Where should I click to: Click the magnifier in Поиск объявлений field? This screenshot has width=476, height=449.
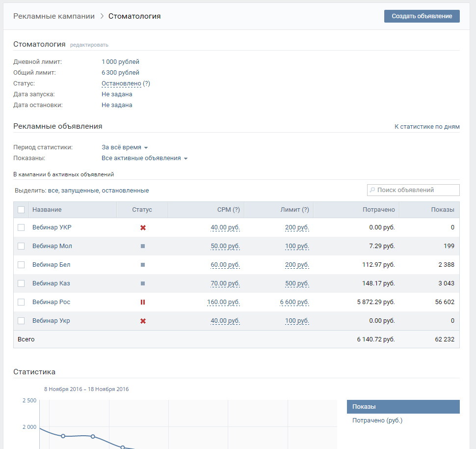pyautogui.click(x=373, y=190)
